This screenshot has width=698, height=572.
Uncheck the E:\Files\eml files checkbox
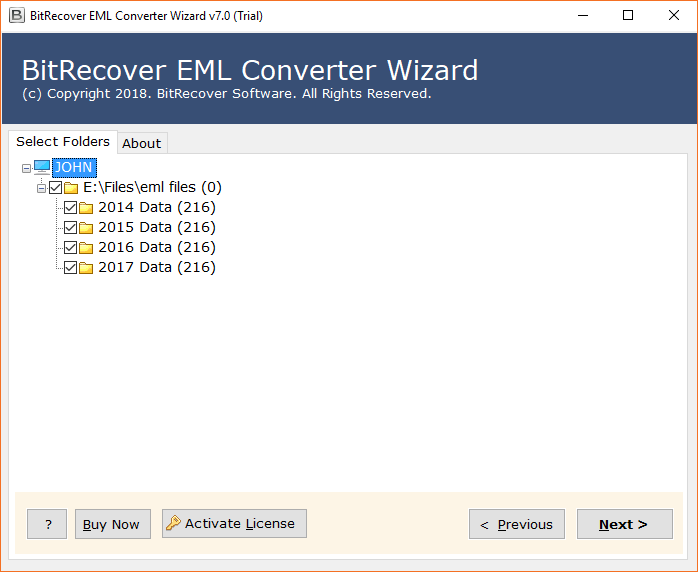click(55, 188)
